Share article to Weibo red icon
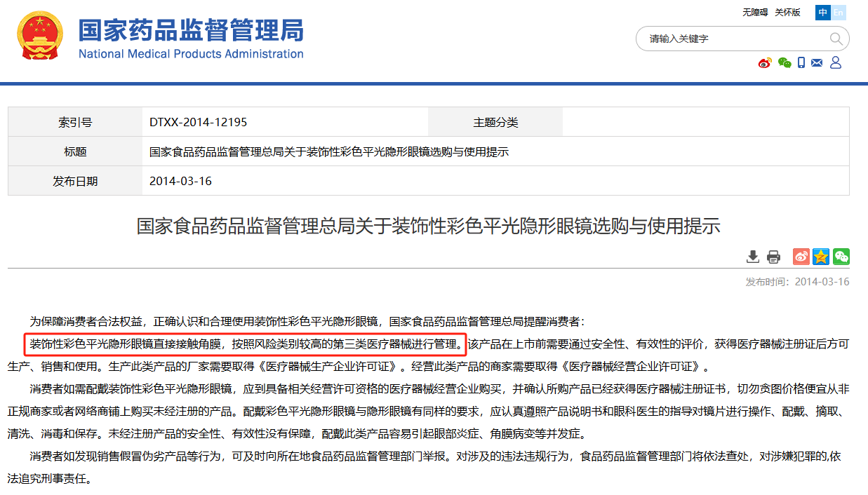868x495 pixels. [801, 257]
